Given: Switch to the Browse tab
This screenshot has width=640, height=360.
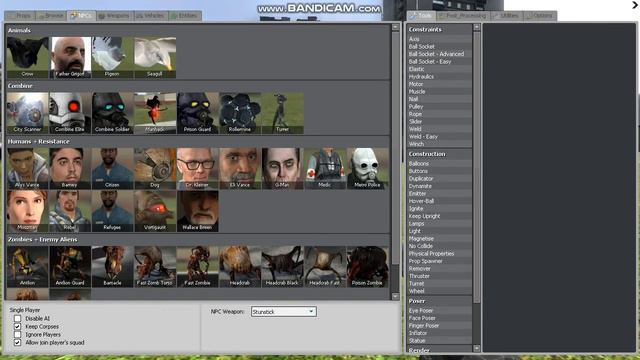Looking at the screenshot, I should tap(51, 16).
